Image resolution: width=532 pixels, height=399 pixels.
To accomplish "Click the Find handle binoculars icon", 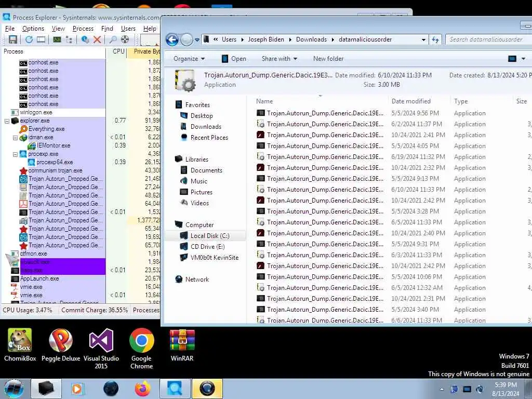I will point(113,39).
